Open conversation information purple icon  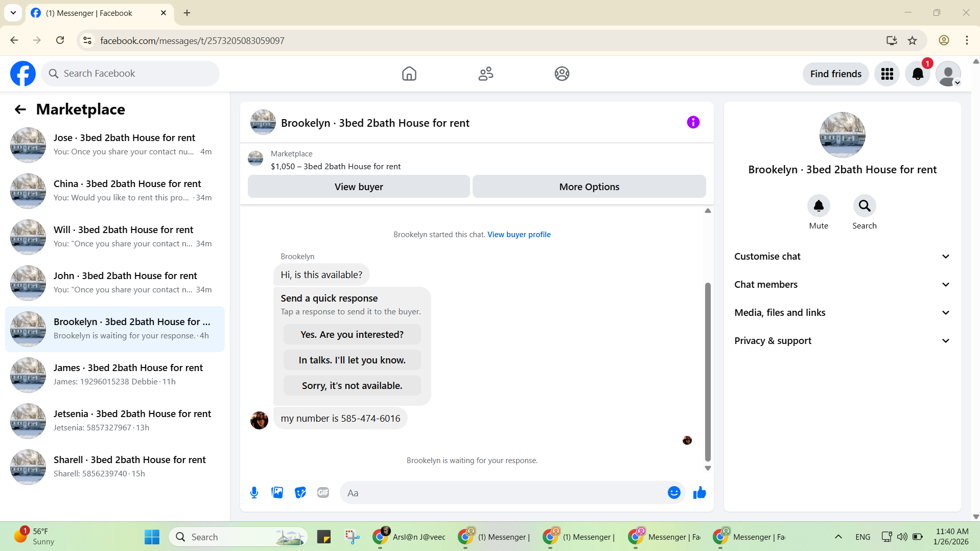pyautogui.click(x=693, y=122)
